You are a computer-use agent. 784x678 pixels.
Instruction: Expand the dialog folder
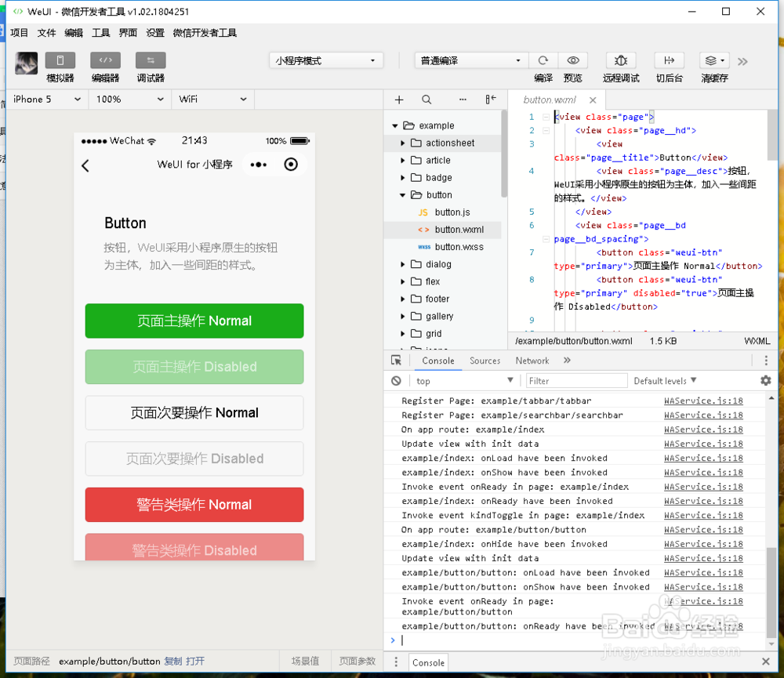click(402, 264)
